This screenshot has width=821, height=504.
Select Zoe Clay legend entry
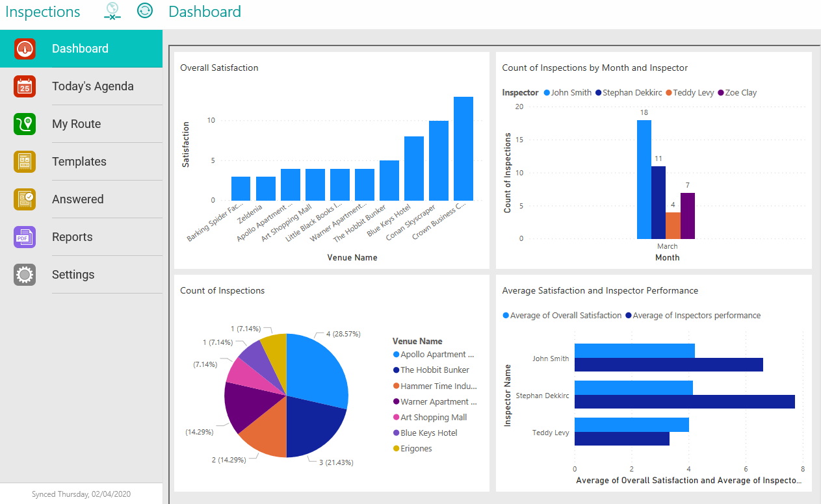pyautogui.click(x=740, y=93)
